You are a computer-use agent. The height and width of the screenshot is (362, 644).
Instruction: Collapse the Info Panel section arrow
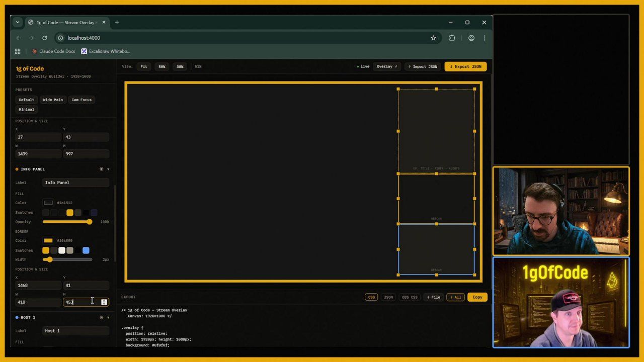coord(108,169)
